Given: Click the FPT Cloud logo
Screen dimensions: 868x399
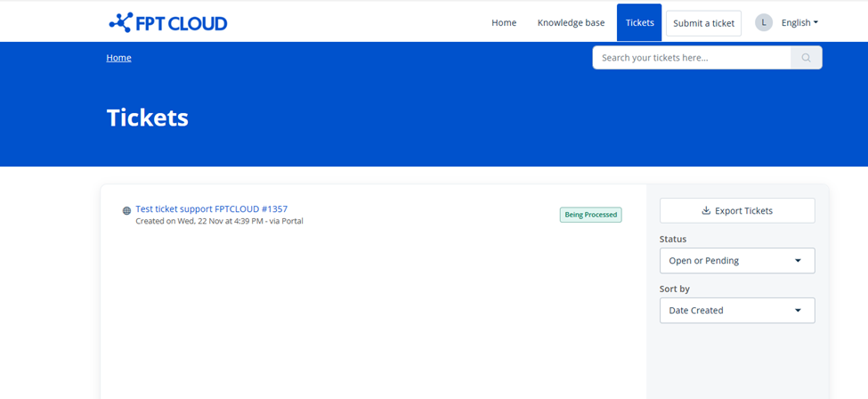Looking at the screenshot, I should [x=167, y=23].
